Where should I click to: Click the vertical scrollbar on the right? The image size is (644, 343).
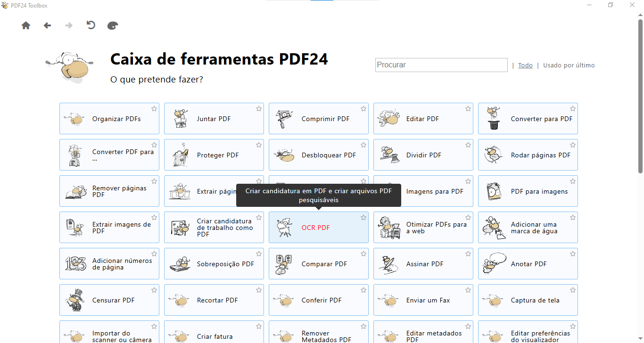pyautogui.click(x=641, y=141)
